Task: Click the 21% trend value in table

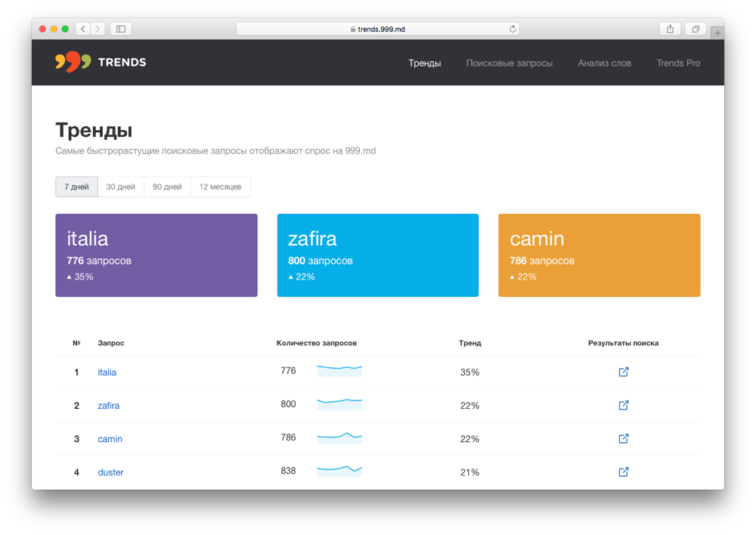Action: [469, 472]
